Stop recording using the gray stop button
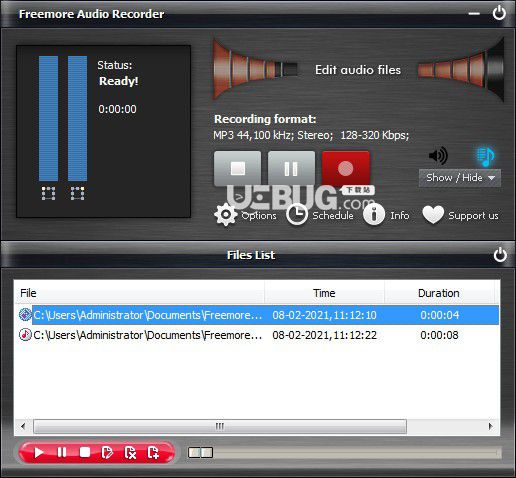Image resolution: width=516 pixels, height=478 pixels. [x=238, y=168]
